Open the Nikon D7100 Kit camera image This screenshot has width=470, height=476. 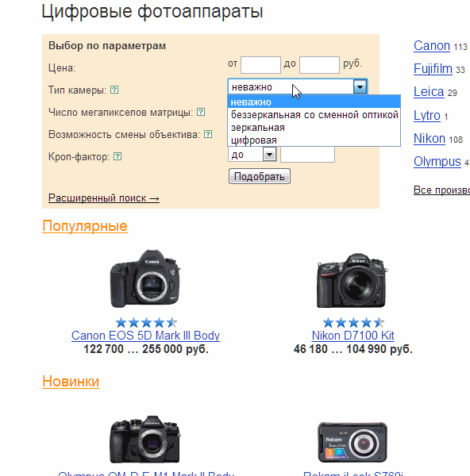pos(352,280)
